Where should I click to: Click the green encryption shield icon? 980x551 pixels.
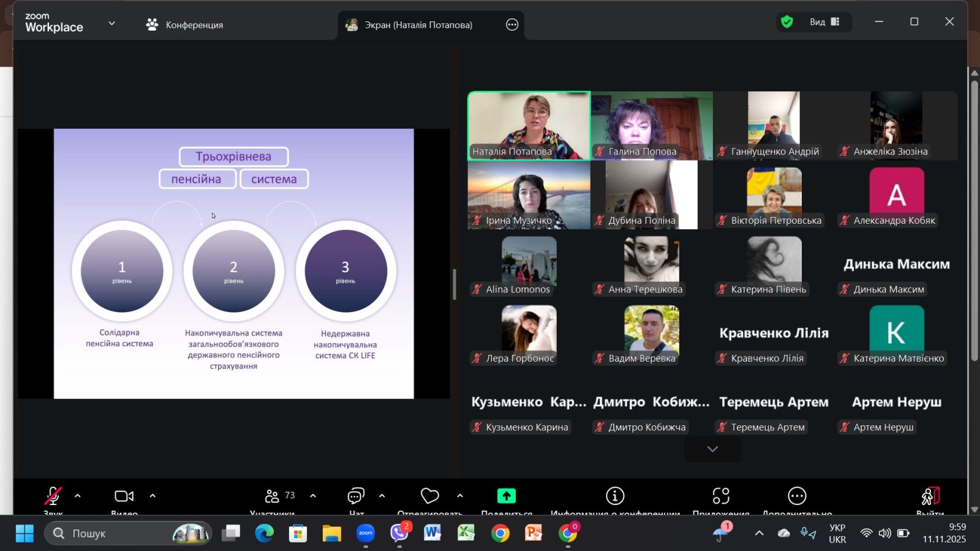(x=787, y=22)
